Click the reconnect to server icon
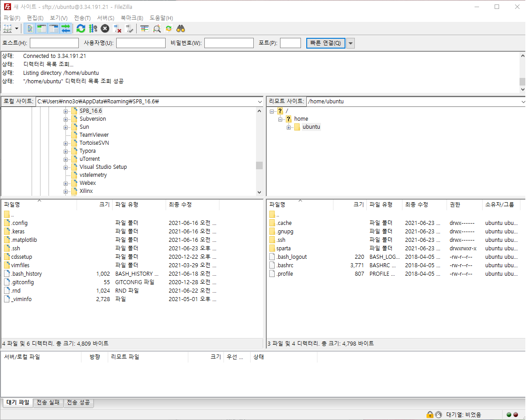Screen dimensions: 528x420 (x=129, y=29)
